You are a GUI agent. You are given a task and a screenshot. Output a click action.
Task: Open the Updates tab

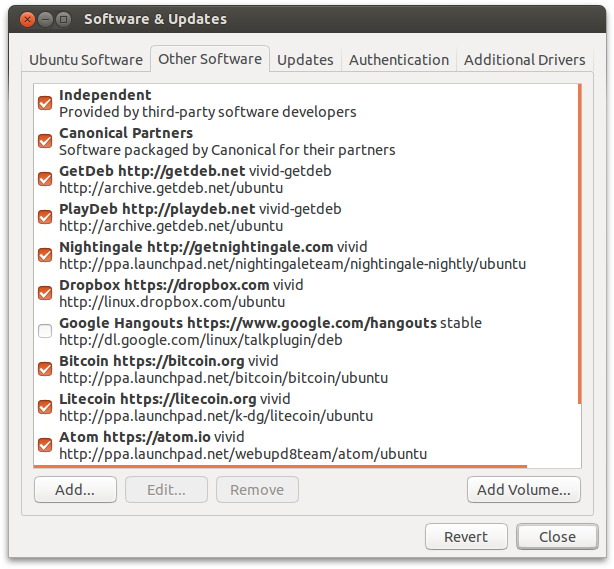coord(305,60)
